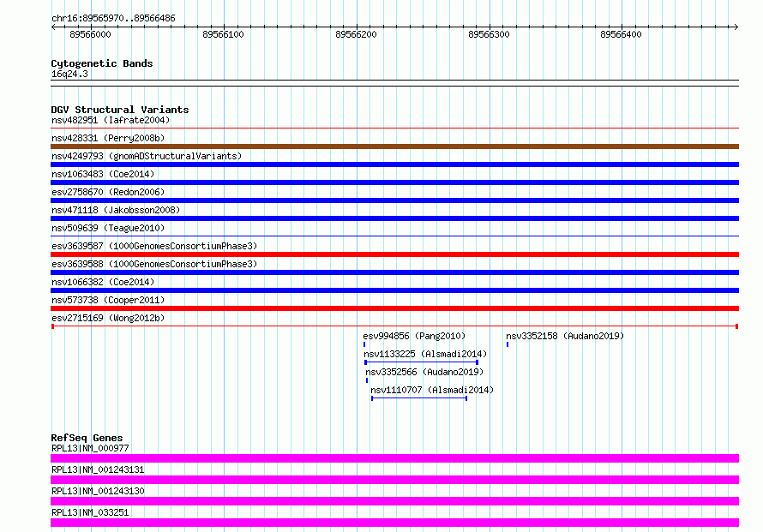Open the esv2758670 (Redon2006) label
763x532 pixels.
pos(108,192)
